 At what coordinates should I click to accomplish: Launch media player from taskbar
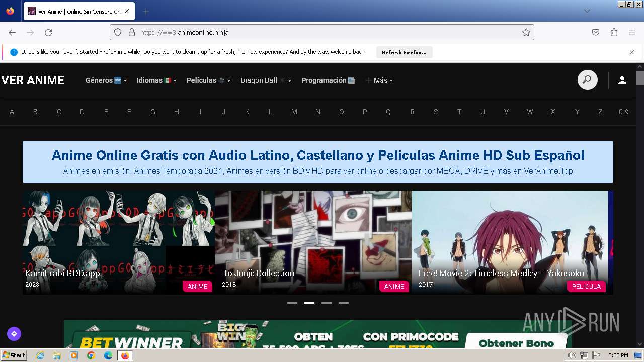pyautogui.click(x=74, y=355)
